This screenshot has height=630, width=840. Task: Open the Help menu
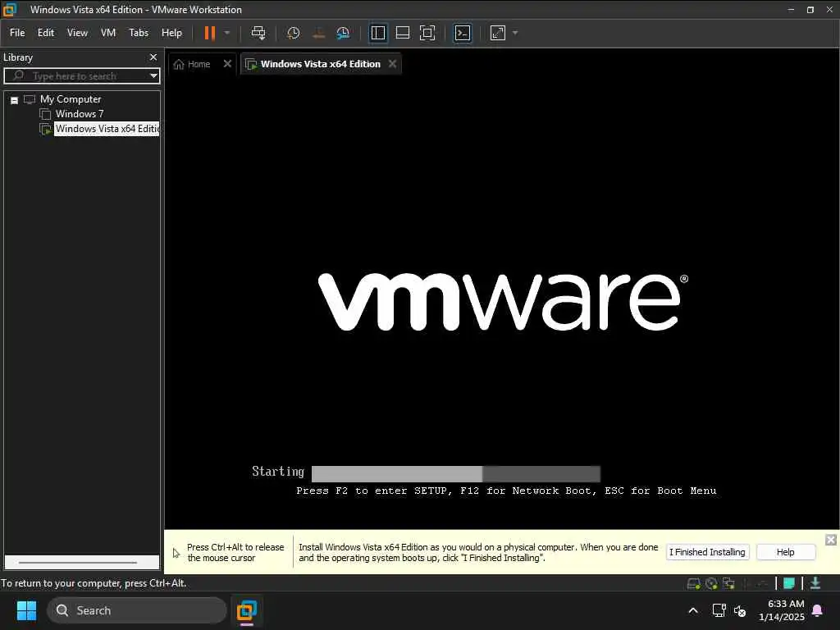point(172,33)
